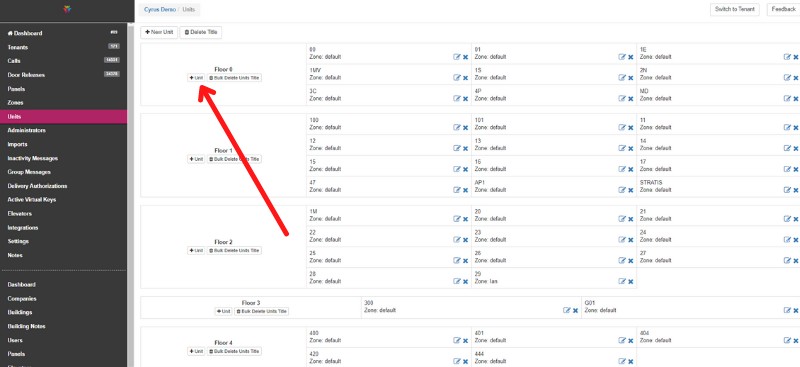Remove unit 25 using the X icon

[465, 261]
